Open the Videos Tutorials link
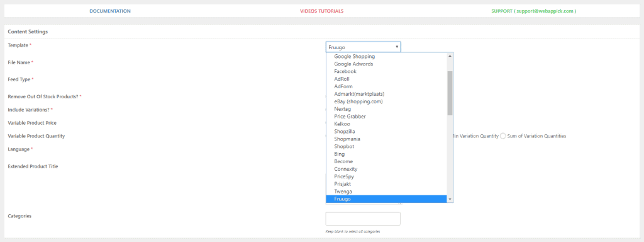 pos(321,11)
